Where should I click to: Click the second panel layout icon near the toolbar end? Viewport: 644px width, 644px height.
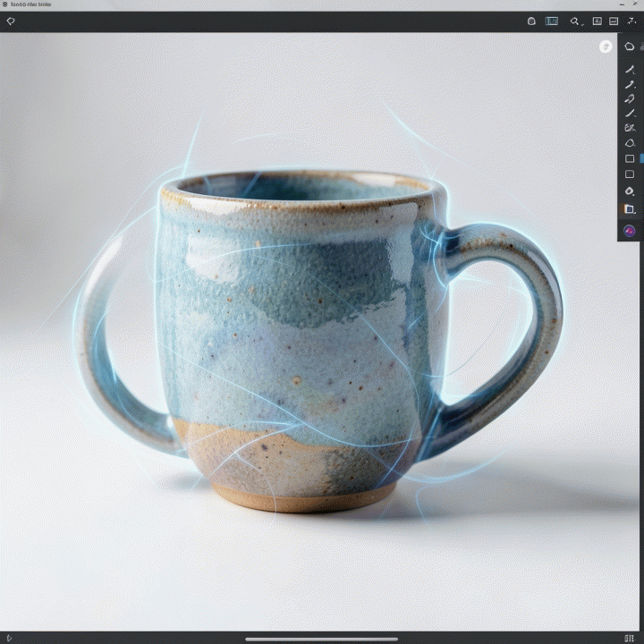(614, 21)
